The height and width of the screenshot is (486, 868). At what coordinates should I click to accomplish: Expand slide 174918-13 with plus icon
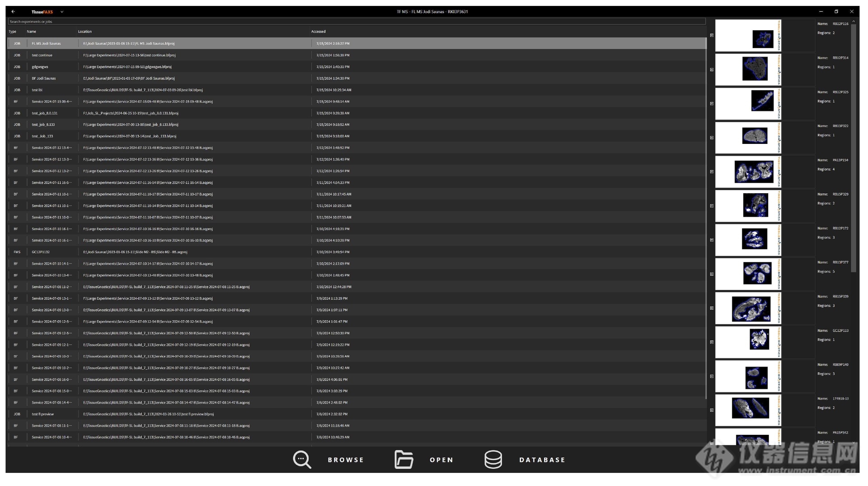coord(712,410)
